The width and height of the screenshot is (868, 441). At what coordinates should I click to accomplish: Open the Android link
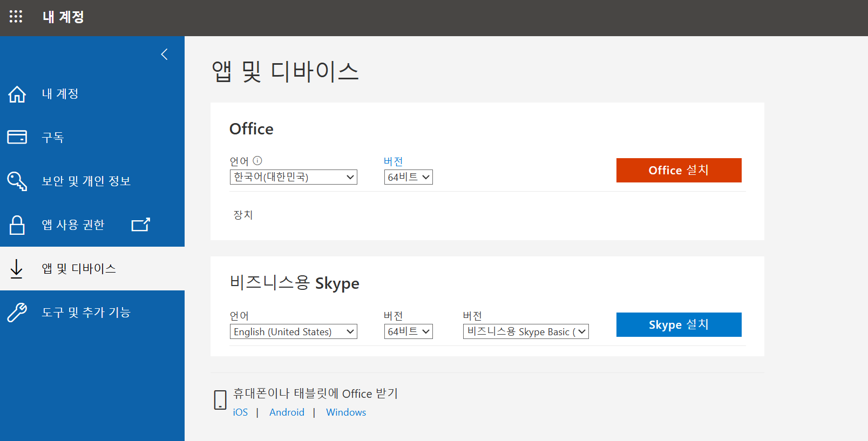(287, 412)
